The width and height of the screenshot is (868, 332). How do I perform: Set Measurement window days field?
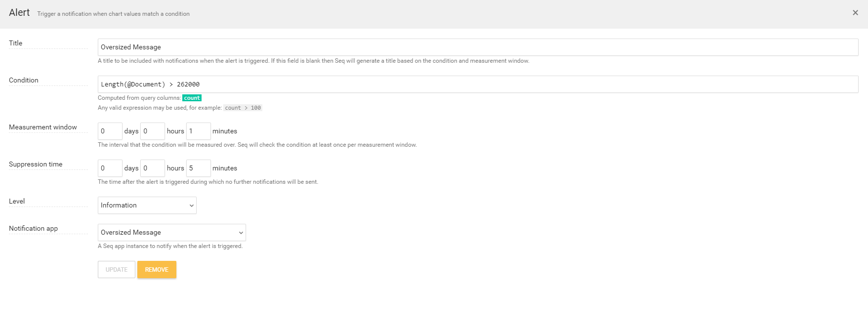click(110, 131)
